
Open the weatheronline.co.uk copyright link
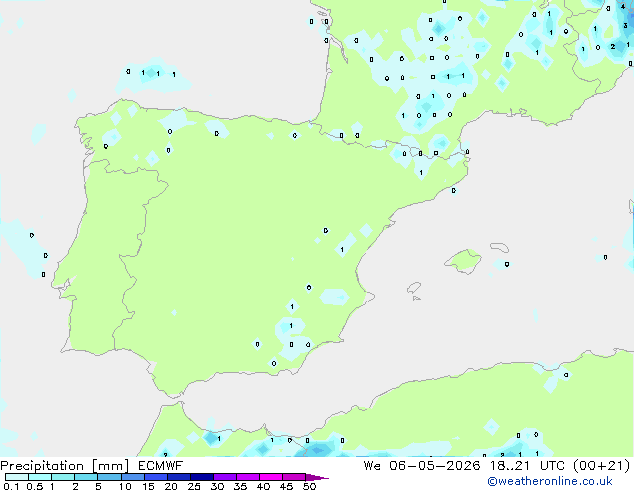[550, 482]
